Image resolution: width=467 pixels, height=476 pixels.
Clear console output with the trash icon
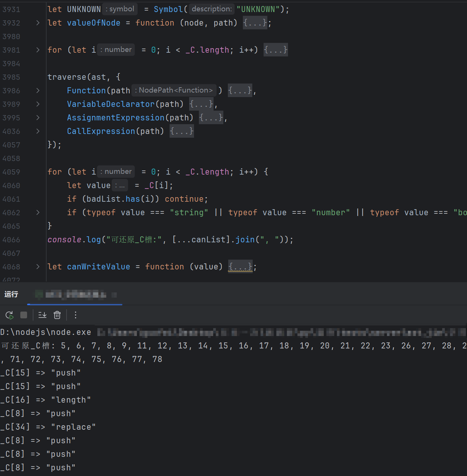click(x=57, y=315)
